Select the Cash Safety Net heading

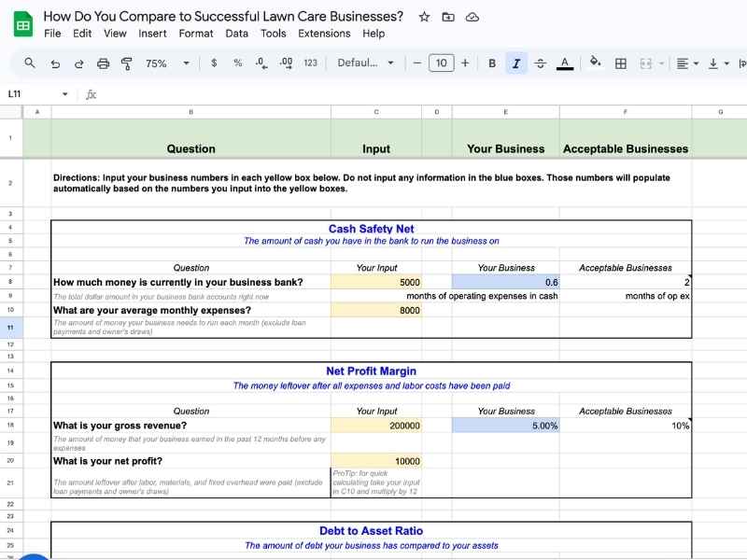click(x=371, y=229)
